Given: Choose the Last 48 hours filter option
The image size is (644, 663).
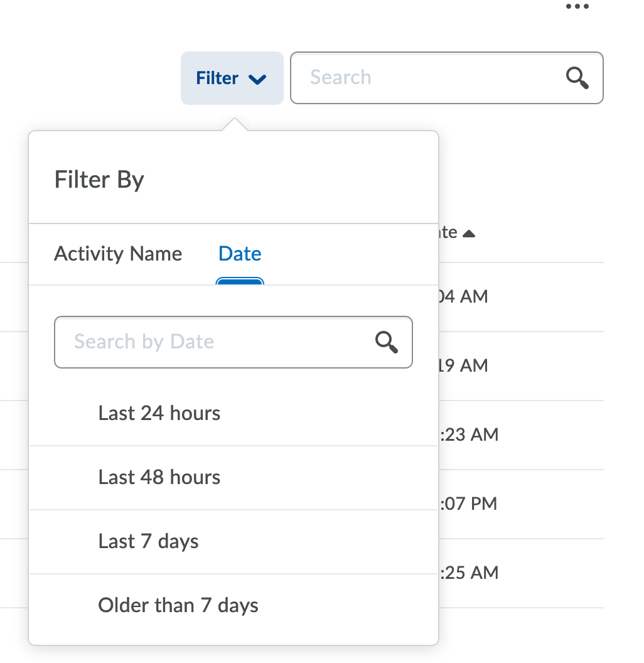Looking at the screenshot, I should click(159, 478).
